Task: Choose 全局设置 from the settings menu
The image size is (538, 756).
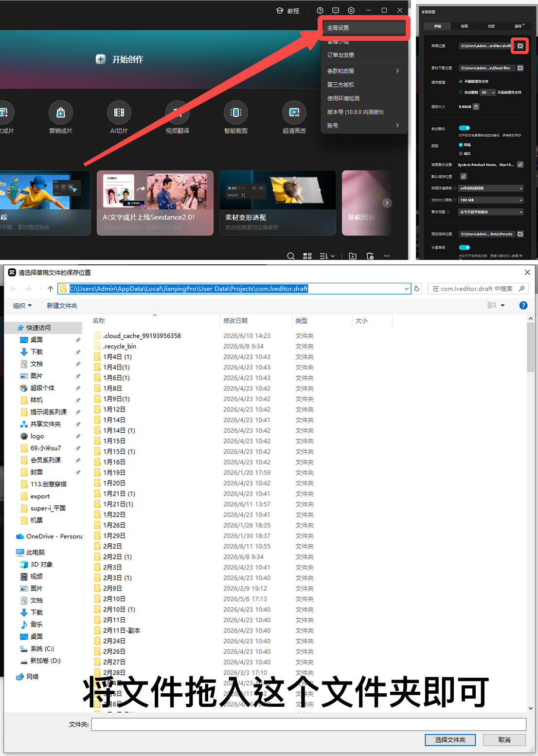Action: tap(364, 28)
